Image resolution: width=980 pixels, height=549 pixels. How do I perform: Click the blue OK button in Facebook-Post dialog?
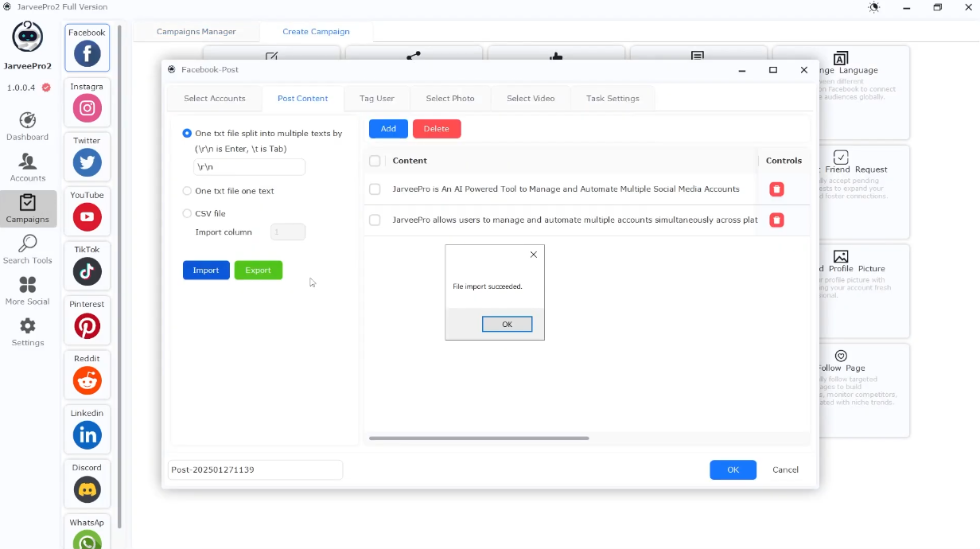[733, 469]
